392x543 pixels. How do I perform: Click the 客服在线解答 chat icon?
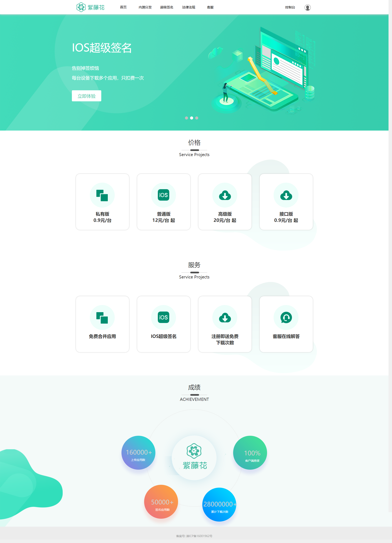tap(286, 317)
